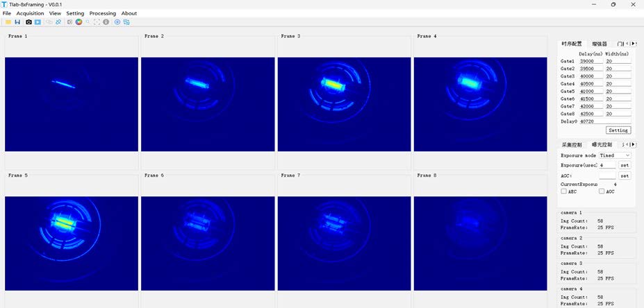
Task: Enable the AEC checkbox
Action: (x=563, y=191)
